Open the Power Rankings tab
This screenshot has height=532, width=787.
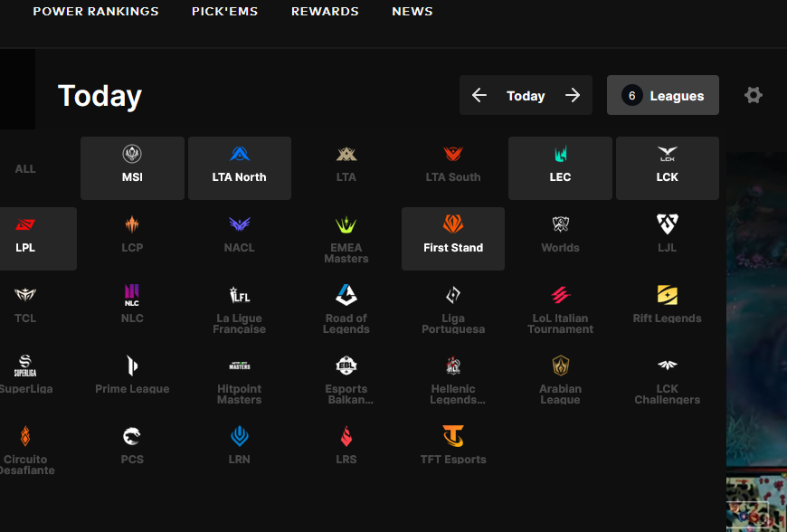[x=95, y=11]
